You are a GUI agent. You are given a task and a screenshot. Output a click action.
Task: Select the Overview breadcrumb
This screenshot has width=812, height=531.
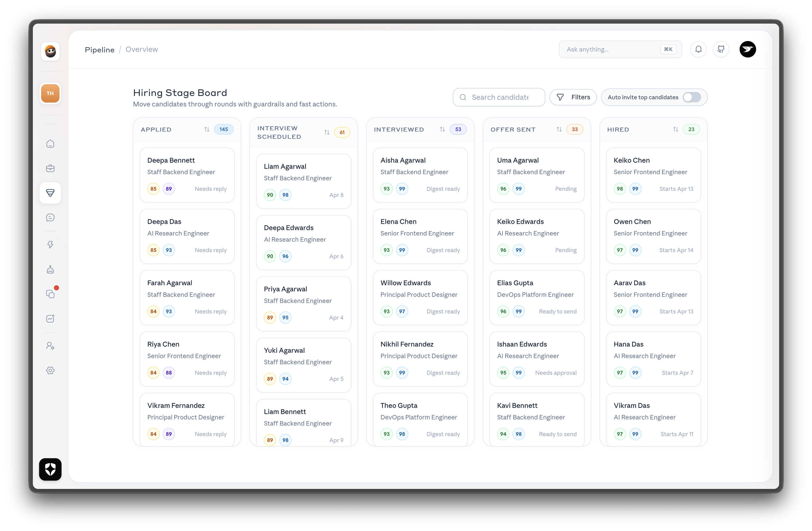[142, 50]
